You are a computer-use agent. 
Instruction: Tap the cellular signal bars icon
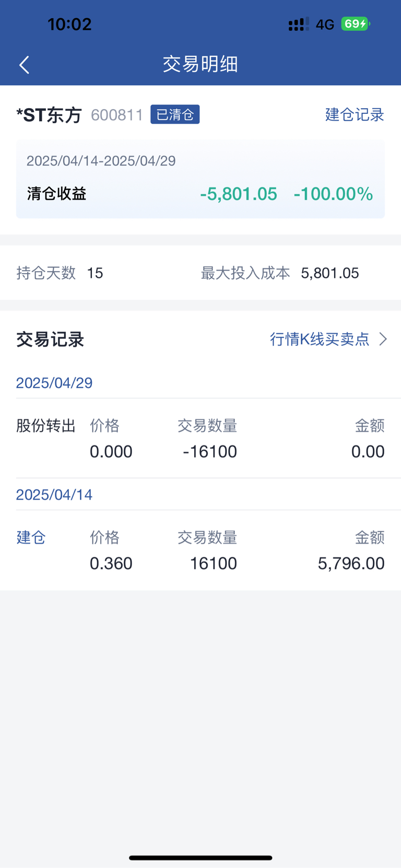pos(299,24)
